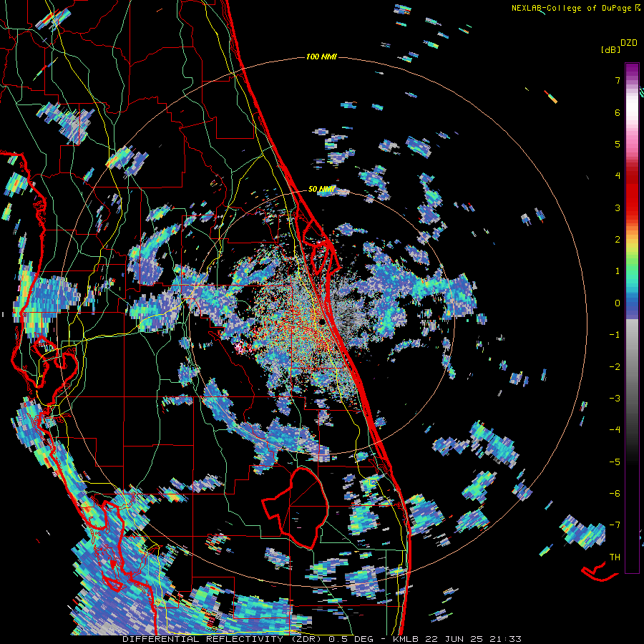
Task: Click the -1 value on the dB scale
Action: 615,335
